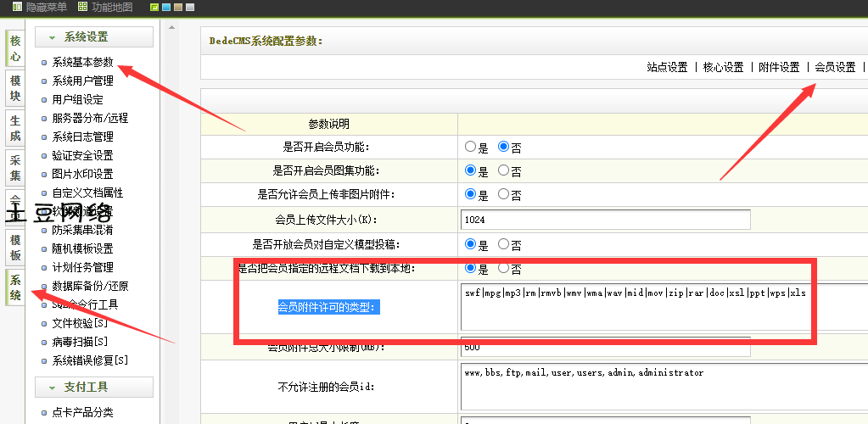Click bullet icon beside 点卡产品分类
868x424 pixels.
coord(44,412)
